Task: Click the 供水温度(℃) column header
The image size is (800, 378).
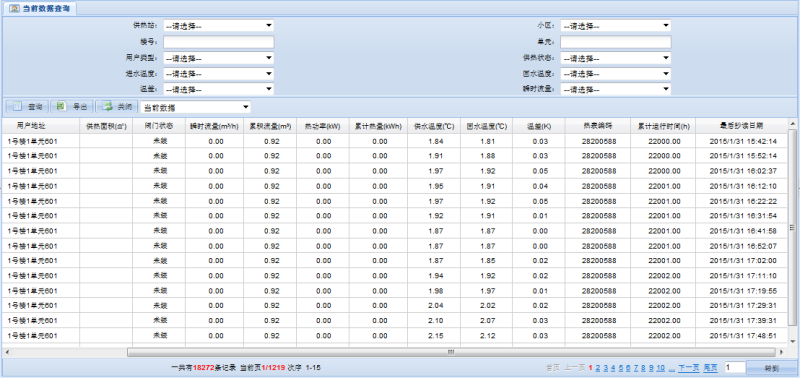Action: tap(435, 125)
